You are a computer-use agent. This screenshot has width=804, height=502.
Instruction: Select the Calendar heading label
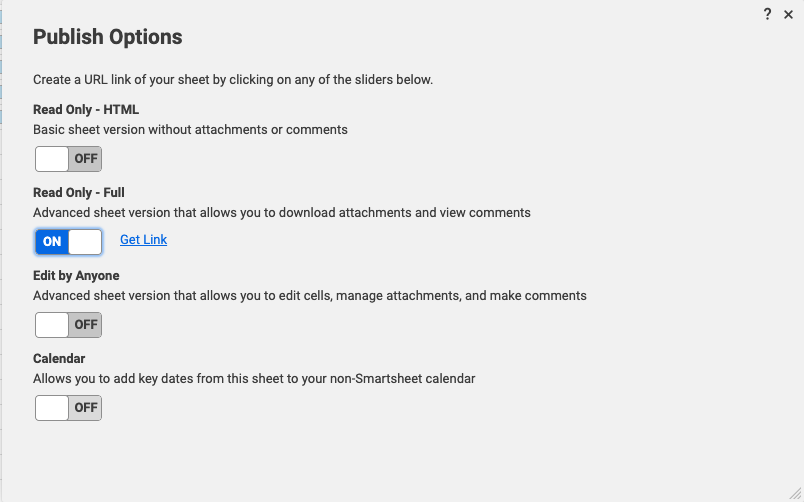point(59,359)
